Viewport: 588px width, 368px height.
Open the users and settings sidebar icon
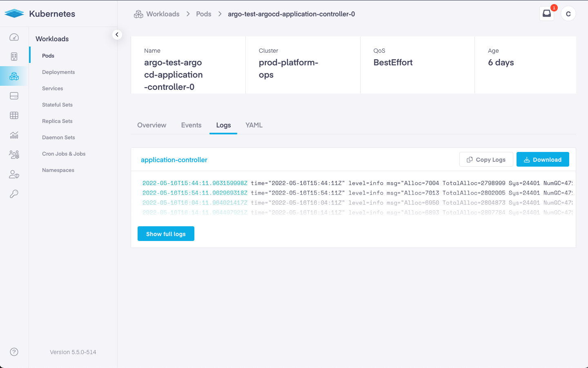14,154
